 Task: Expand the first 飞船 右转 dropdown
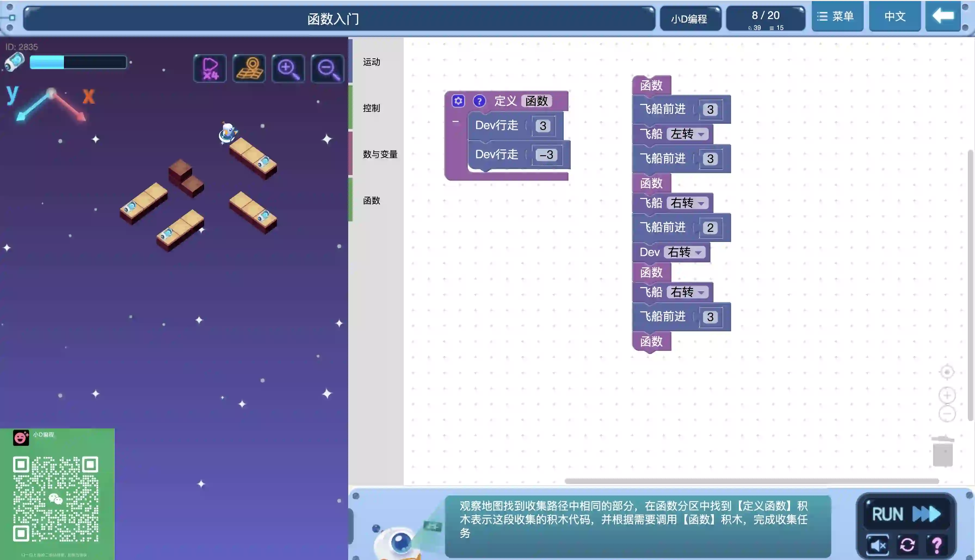(x=687, y=203)
